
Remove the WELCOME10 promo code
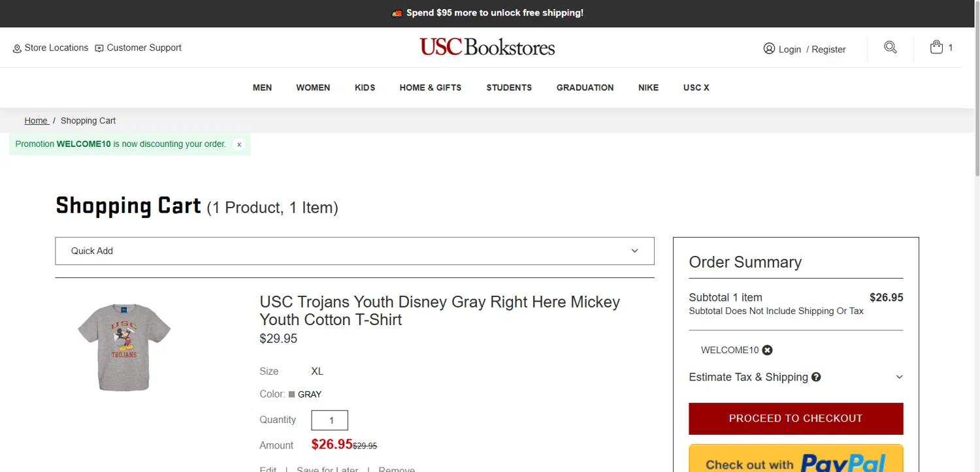(767, 350)
